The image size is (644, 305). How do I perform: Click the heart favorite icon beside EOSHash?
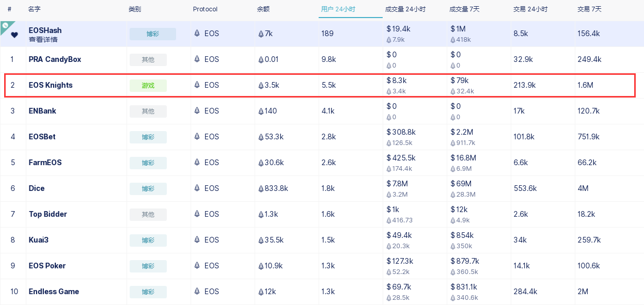pyautogui.click(x=14, y=35)
